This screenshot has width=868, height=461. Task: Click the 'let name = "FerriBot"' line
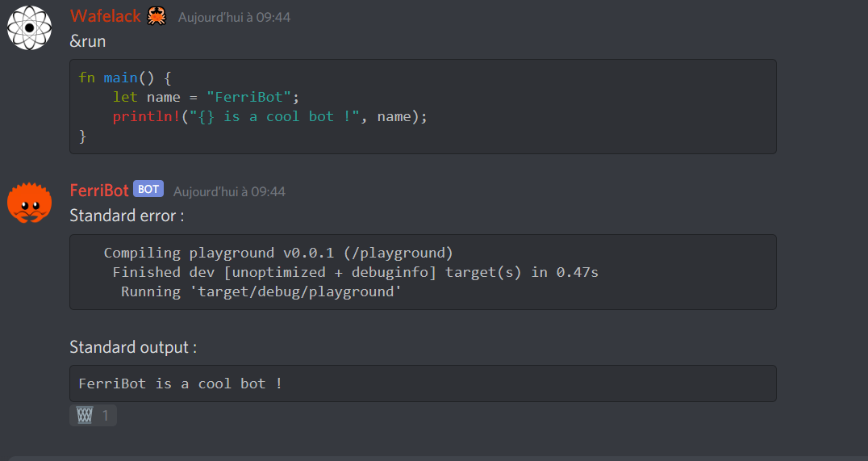(x=206, y=97)
